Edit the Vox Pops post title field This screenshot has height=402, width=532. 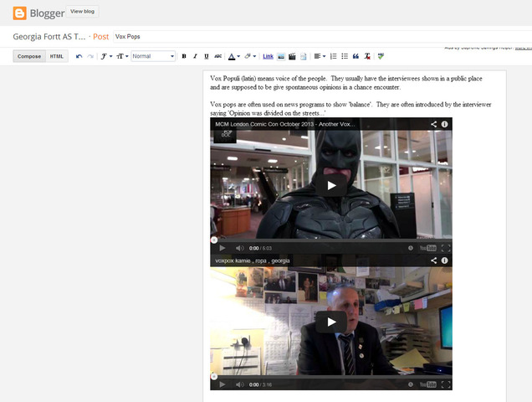pyautogui.click(x=322, y=37)
